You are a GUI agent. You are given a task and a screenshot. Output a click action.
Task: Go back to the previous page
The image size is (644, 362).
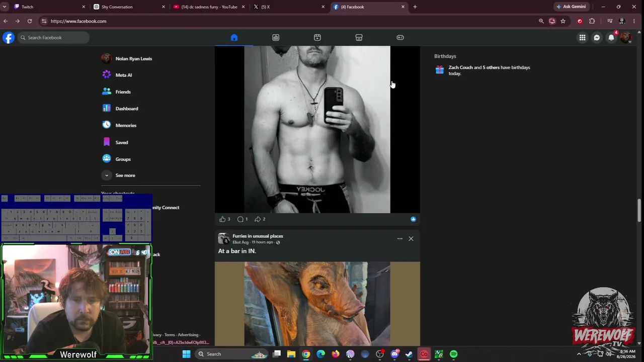click(x=6, y=21)
